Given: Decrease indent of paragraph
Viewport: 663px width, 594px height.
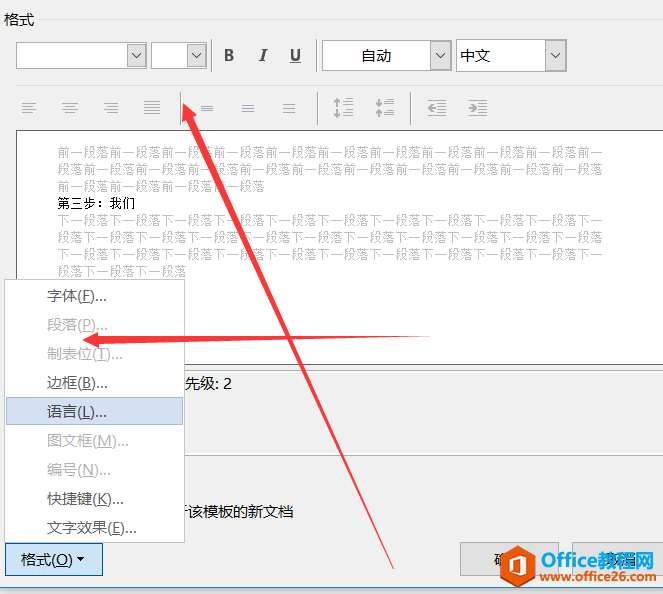Looking at the screenshot, I should (437, 108).
